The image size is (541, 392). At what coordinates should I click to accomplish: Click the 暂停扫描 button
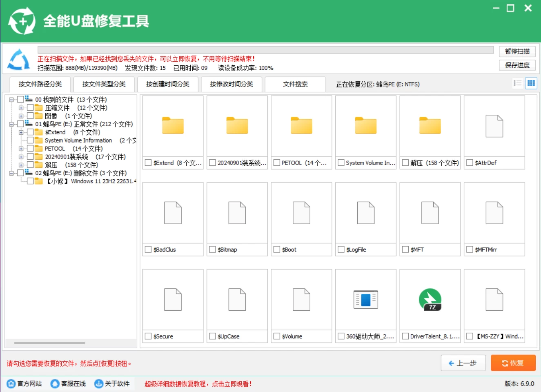click(517, 51)
